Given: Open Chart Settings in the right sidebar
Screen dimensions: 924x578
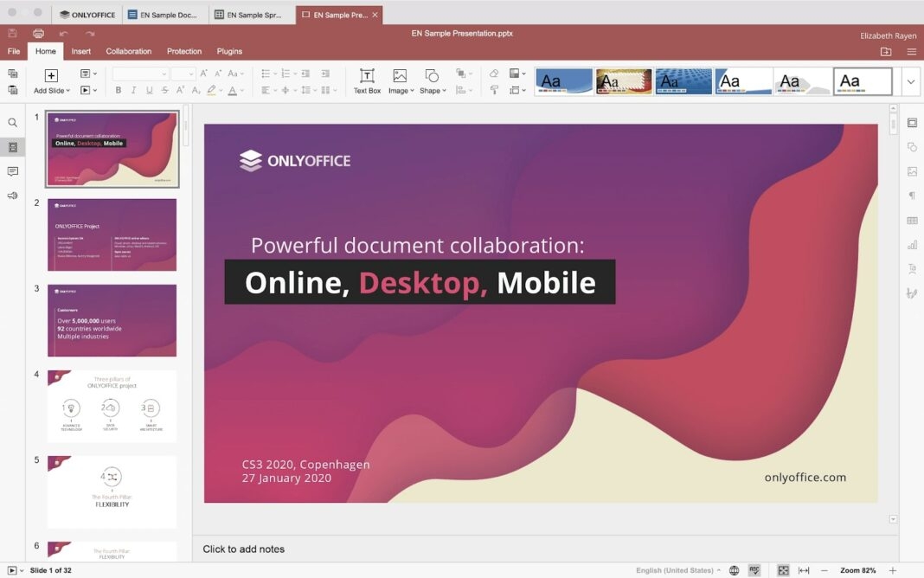Looking at the screenshot, I should coord(911,244).
